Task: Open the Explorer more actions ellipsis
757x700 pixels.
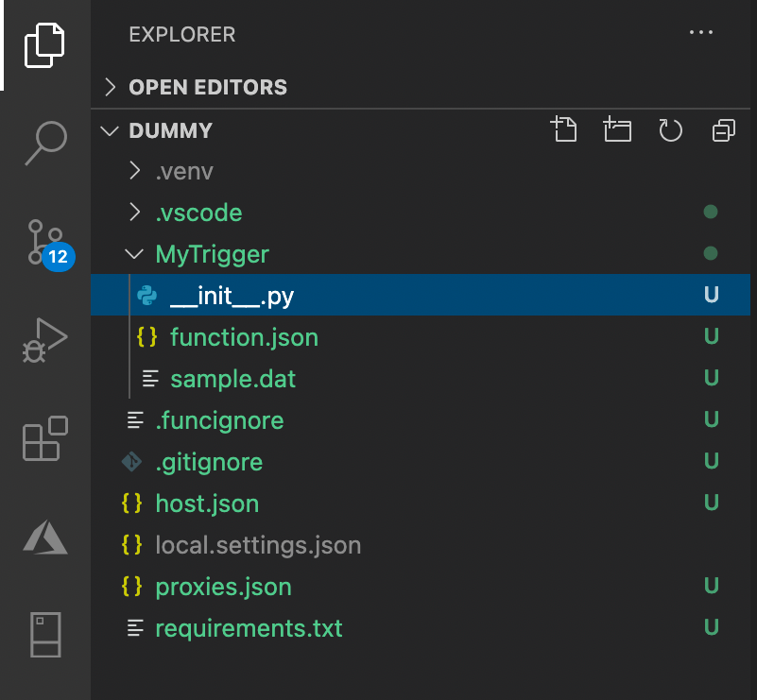Action: click(x=701, y=33)
